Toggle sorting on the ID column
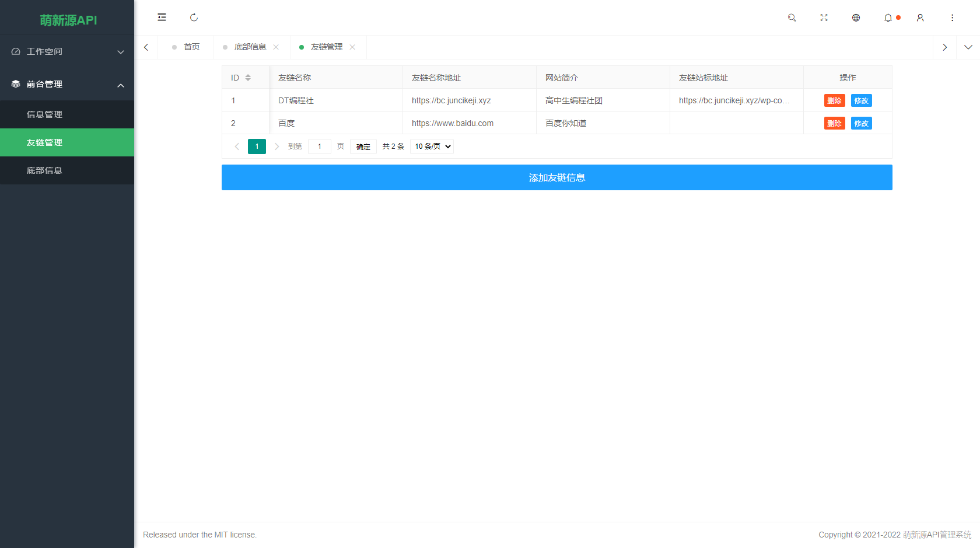Viewport: 980px width, 548px height. [x=247, y=77]
